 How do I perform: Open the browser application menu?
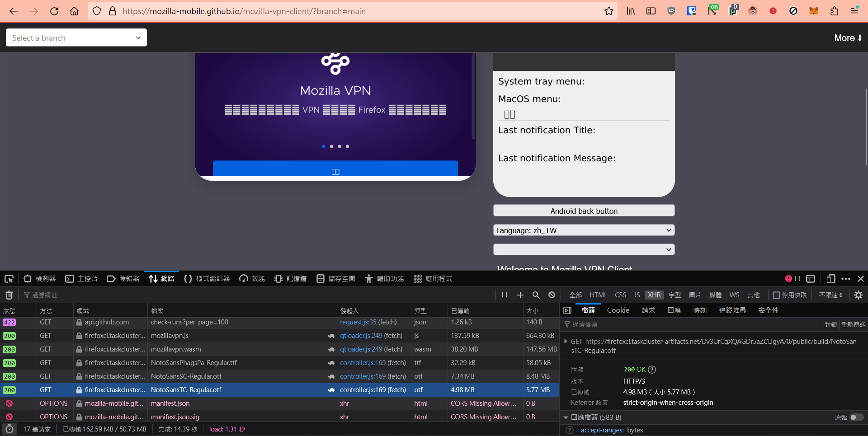pos(854,11)
